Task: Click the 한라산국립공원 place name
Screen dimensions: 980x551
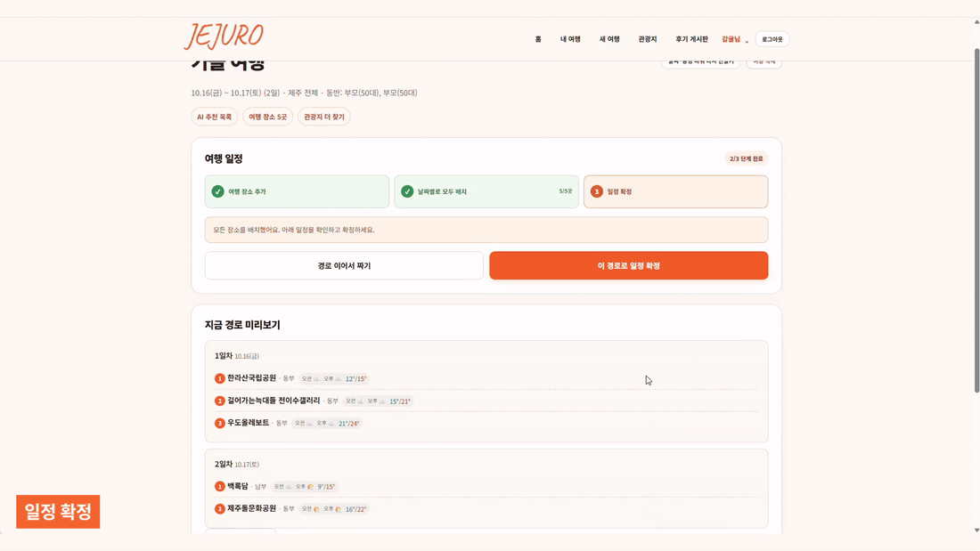Action: (x=251, y=378)
